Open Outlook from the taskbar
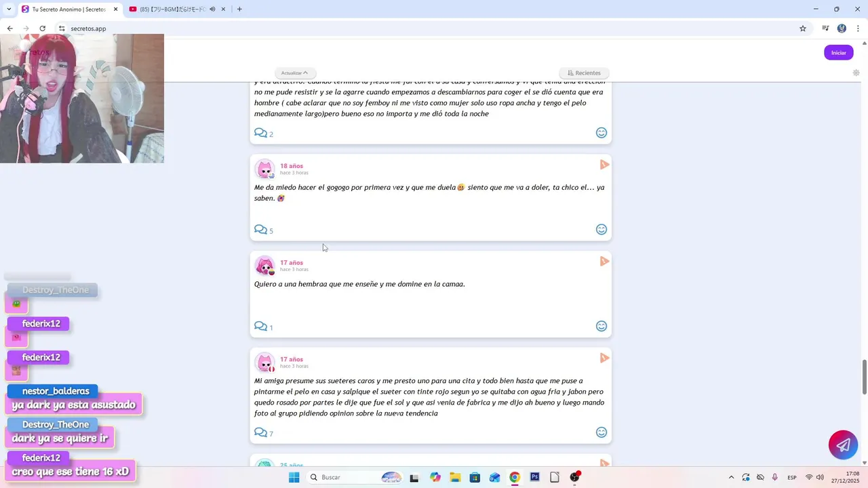The image size is (868, 488). point(495,477)
